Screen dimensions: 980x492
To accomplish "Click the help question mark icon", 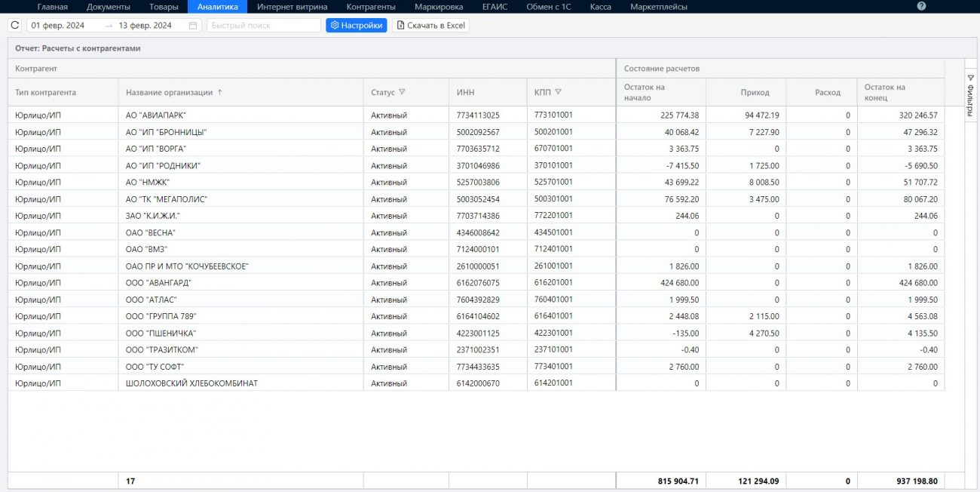I will tap(921, 7).
